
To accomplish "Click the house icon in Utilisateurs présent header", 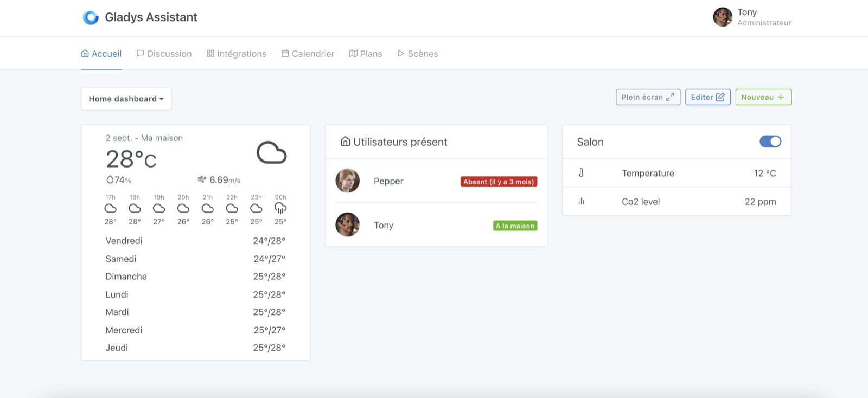I will pyautogui.click(x=345, y=142).
